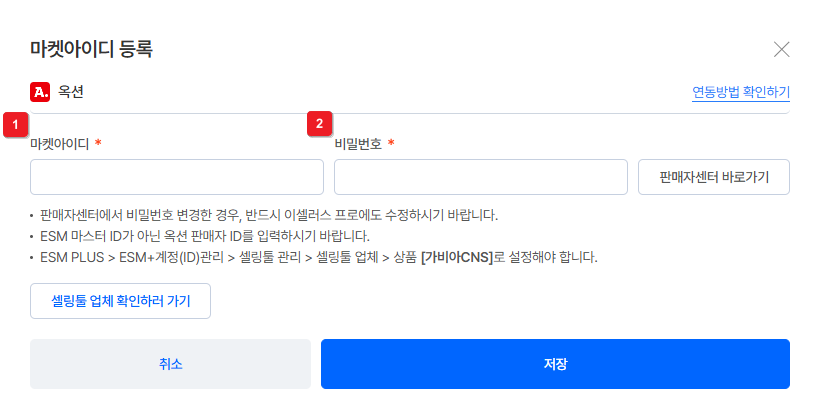Close the 마켓아이디 등록 dialog
820x414 pixels.
pos(782,49)
